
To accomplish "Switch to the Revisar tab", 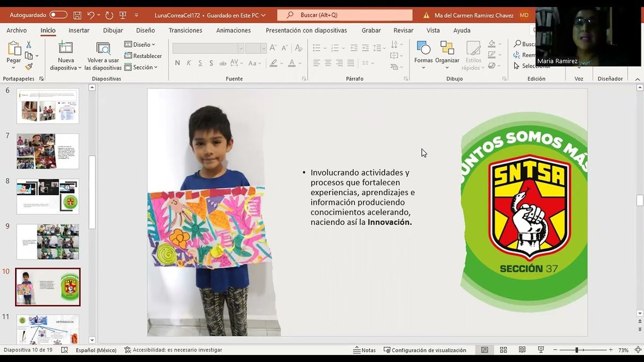I will [x=403, y=31].
